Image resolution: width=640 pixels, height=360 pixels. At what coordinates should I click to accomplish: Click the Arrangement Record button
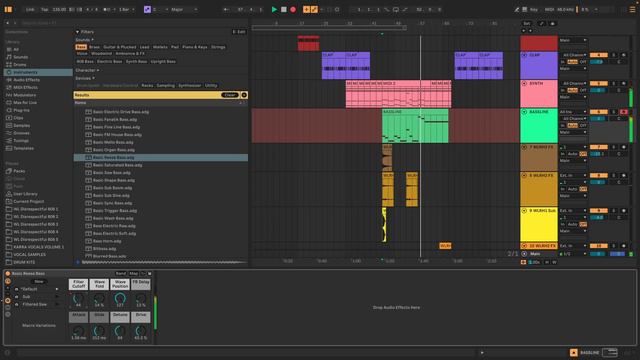click(293, 9)
